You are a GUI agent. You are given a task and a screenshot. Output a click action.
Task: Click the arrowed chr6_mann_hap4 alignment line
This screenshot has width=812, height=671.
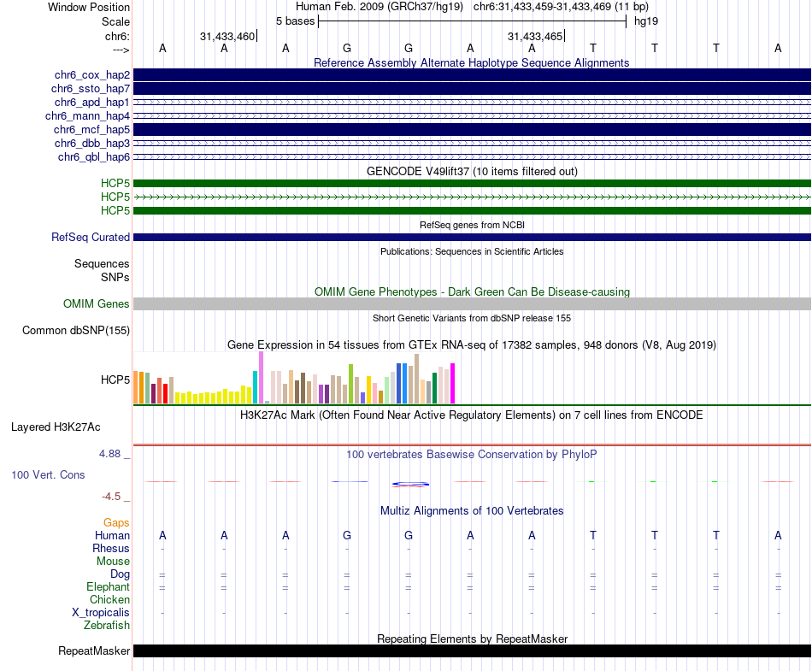coord(472,116)
